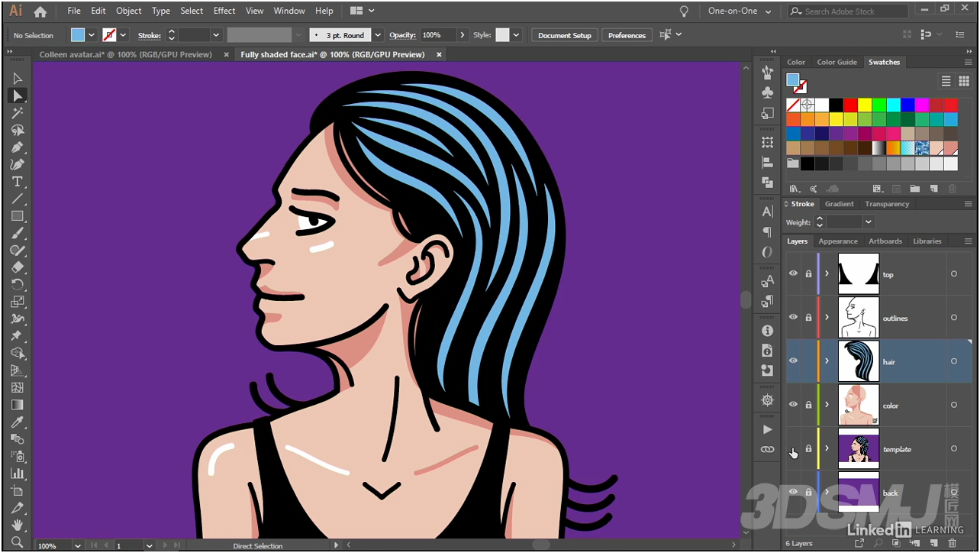Select the Magic Wand tool
Viewport: 980px width, 553px height.
click(x=17, y=113)
